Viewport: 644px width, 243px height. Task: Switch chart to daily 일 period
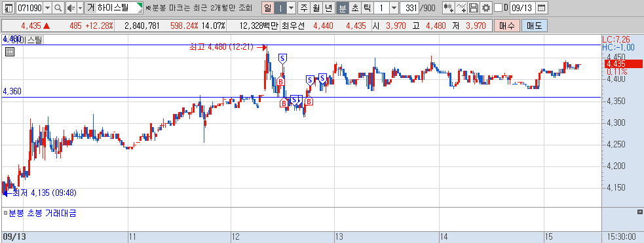(x=268, y=7)
